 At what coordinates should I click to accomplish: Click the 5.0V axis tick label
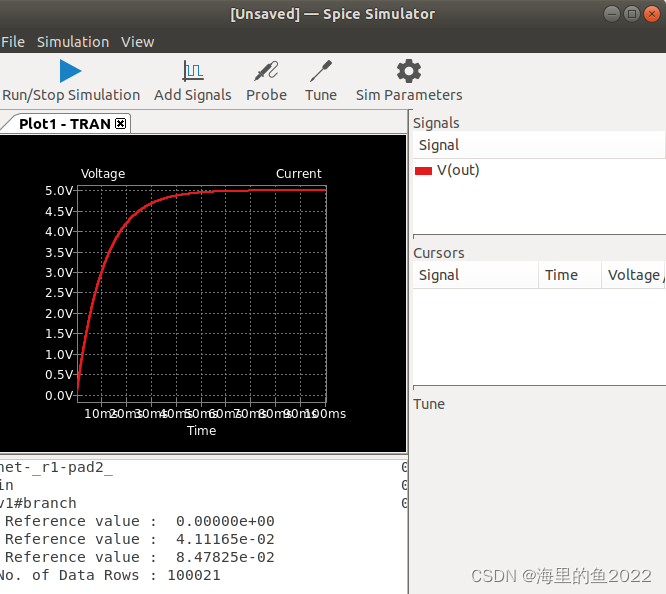click(59, 191)
